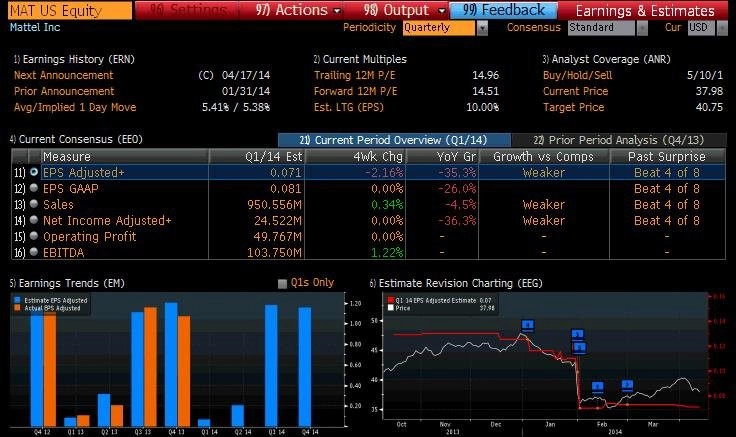Click the 96) Settings button
Screen dimensions: 736x437
point(187,10)
